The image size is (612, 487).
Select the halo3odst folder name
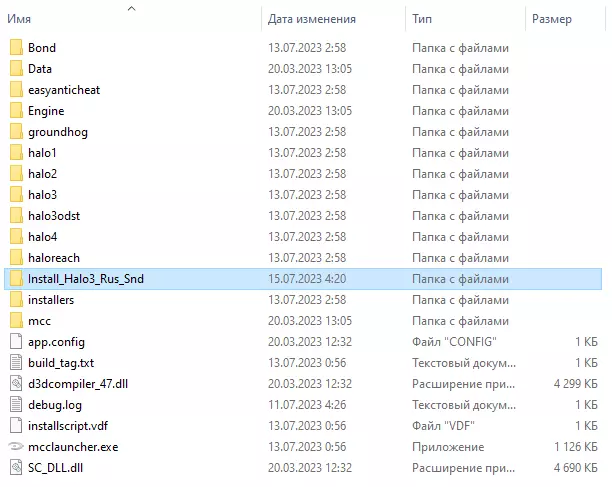click(x=54, y=216)
